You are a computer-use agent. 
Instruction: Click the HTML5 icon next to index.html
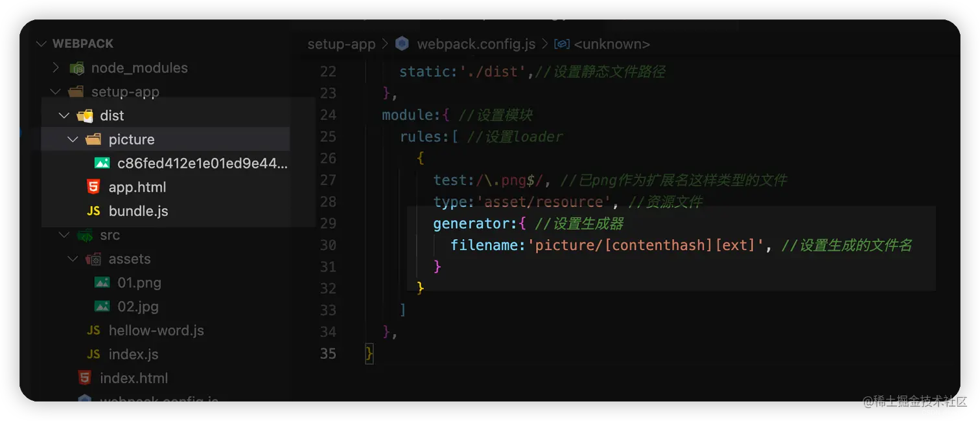pos(84,378)
